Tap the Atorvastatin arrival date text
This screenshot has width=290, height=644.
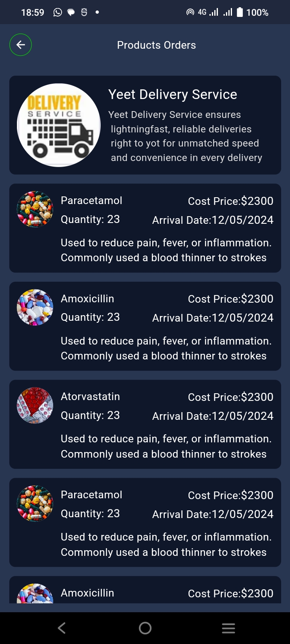[213, 416]
